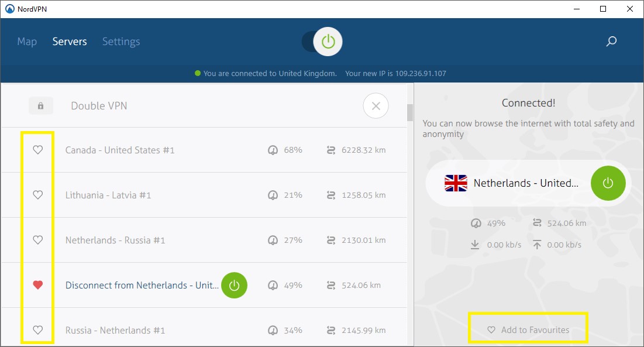Screen dimensions: 644x347
Task: Favourite the Netherlands - Russia #1 server
Action: (38, 240)
